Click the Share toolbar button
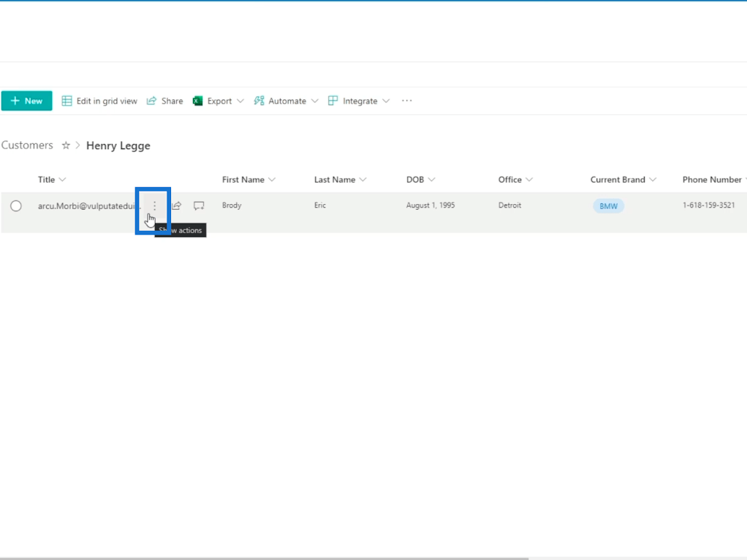Image resolution: width=747 pixels, height=560 pixels. (165, 101)
